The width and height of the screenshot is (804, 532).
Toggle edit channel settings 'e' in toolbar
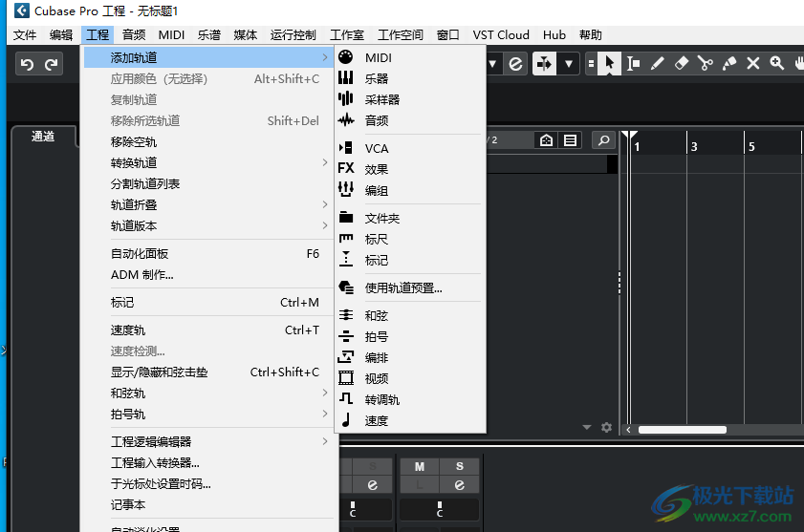click(515, 64)
